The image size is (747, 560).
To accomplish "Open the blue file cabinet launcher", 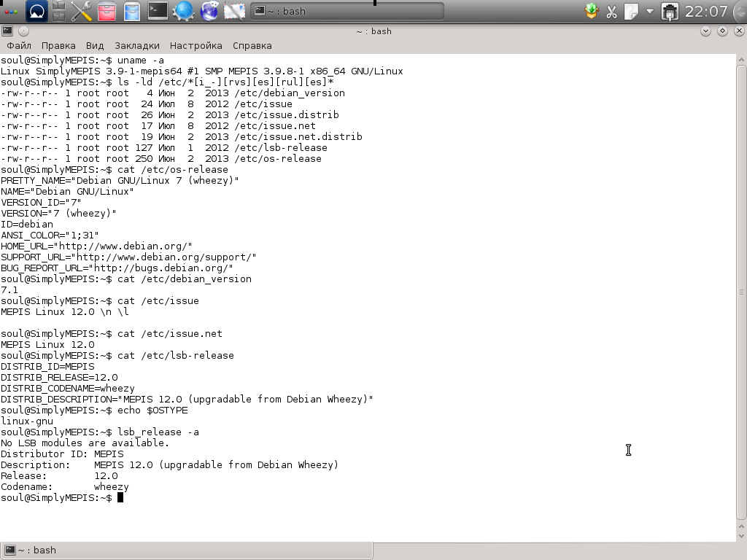I will coord(132,11).
